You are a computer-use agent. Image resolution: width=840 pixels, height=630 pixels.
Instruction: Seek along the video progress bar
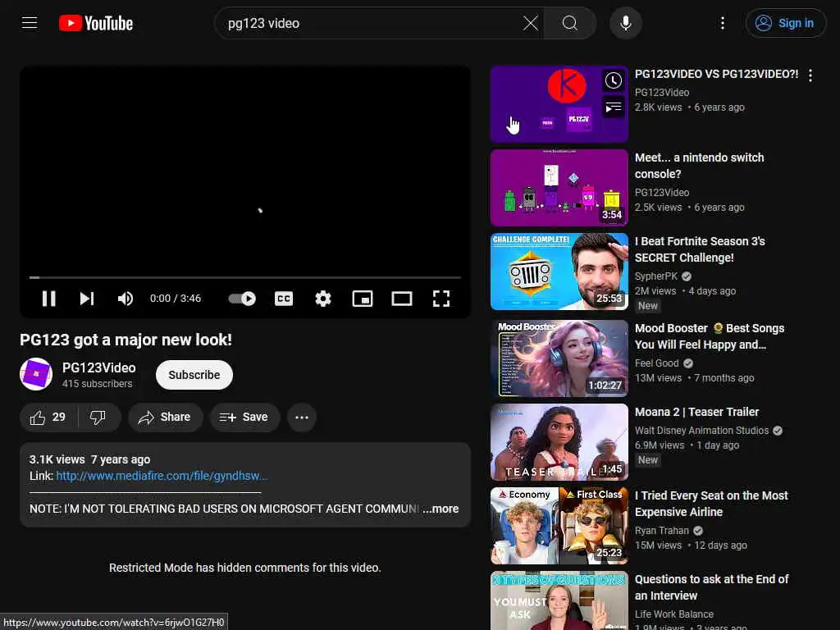coord(244,277)
